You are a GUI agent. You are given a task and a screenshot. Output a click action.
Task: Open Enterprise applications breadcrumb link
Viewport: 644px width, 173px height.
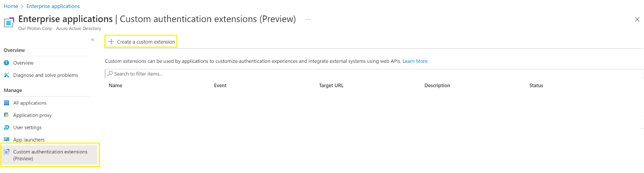[x=53, y=6]
